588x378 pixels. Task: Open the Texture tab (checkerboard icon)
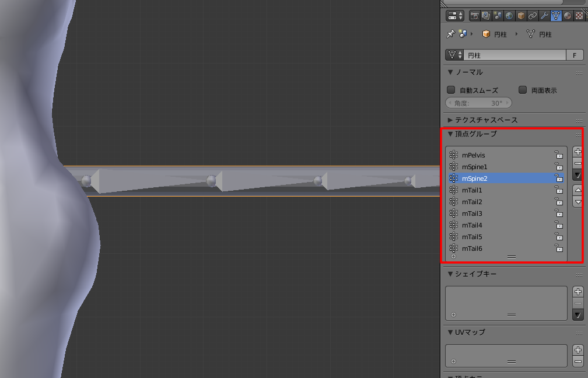tap(579, 16)
